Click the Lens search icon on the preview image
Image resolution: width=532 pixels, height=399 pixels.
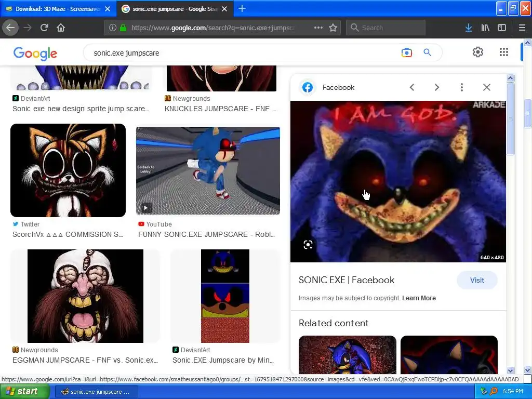point(308,245)
